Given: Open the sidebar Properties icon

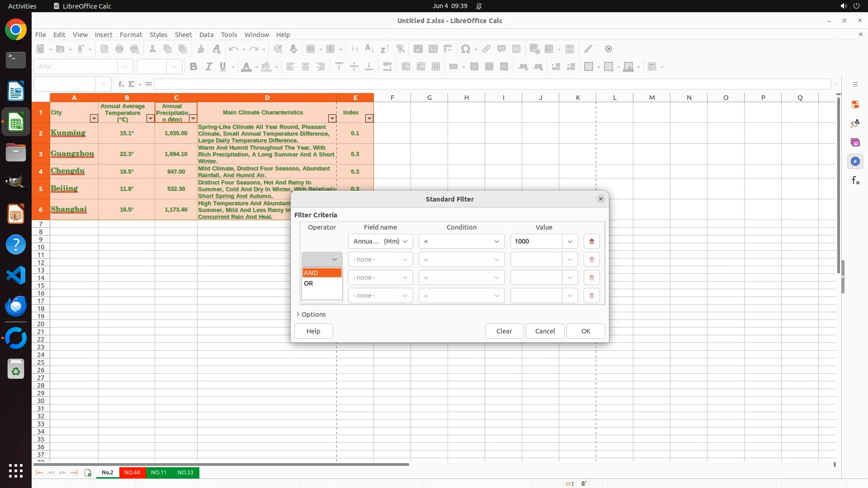Looking at the screenshot, I should pyautogui.click(x=855, y=104).
